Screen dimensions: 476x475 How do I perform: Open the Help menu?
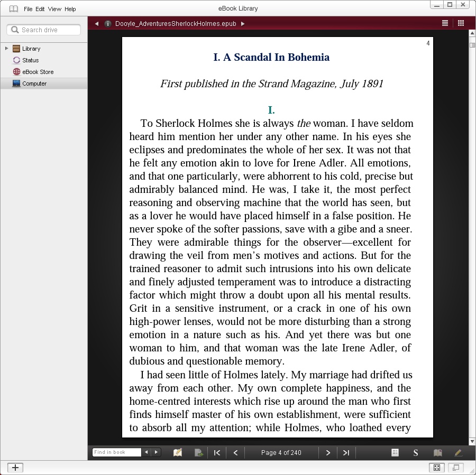[70, 9]
